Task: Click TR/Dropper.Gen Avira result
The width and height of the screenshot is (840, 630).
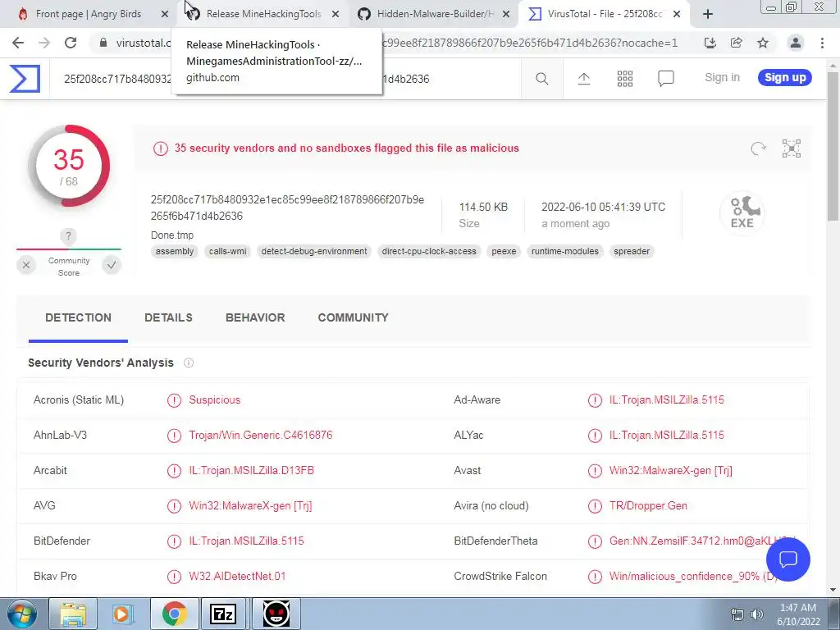Action: point(648,505)
